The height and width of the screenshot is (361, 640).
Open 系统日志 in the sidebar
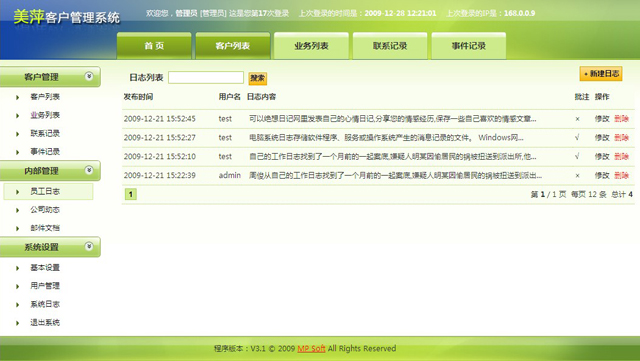click(45, 304)
